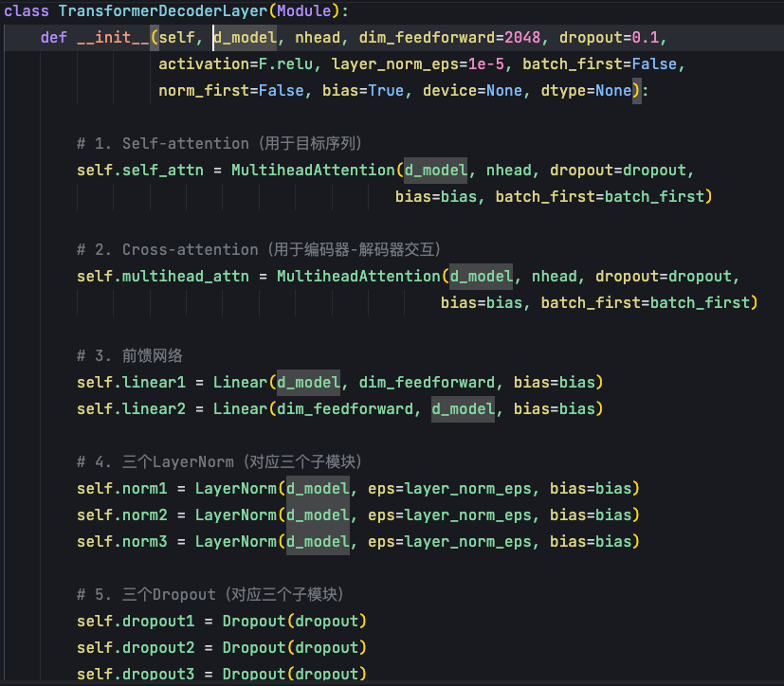Screen dimensions: 784x686
Task: Click LayerNorm call on norm2 line
Action: point(235,514)
